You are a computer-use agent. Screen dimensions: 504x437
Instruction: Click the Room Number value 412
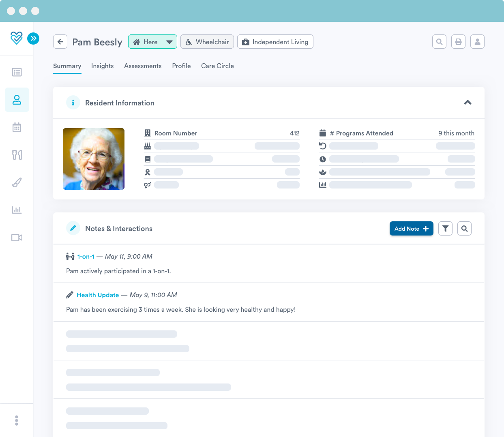pyautogui.click(x=295, y=133)
